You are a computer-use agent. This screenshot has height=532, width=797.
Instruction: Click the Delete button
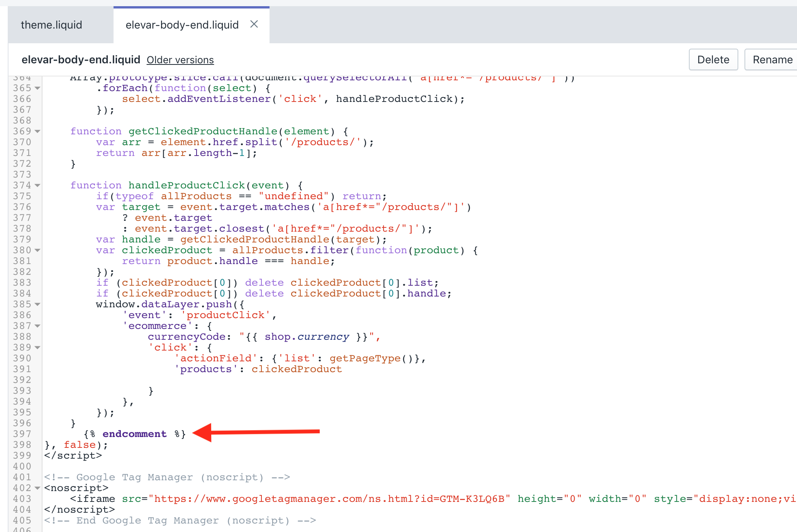click(x=713, y=59)
